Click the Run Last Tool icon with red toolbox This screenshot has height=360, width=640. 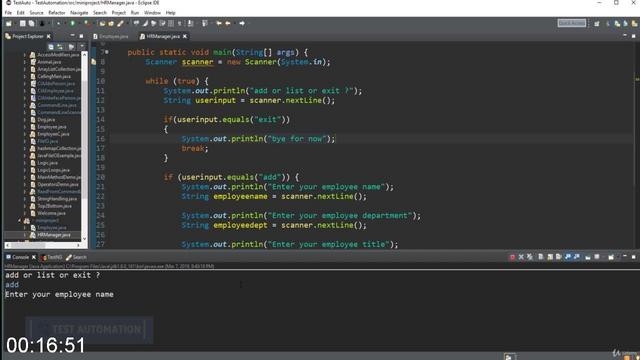pos(87,24)
